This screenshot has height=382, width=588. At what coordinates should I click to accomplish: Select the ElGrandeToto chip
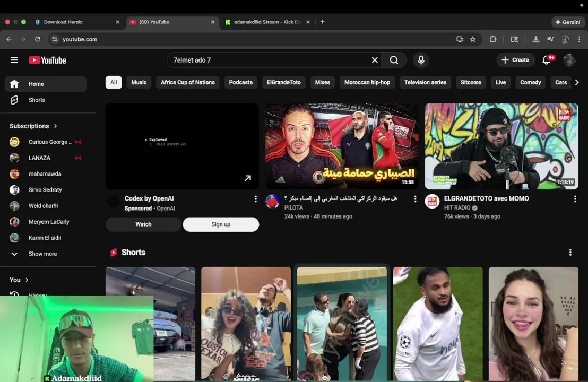(284, 82)
